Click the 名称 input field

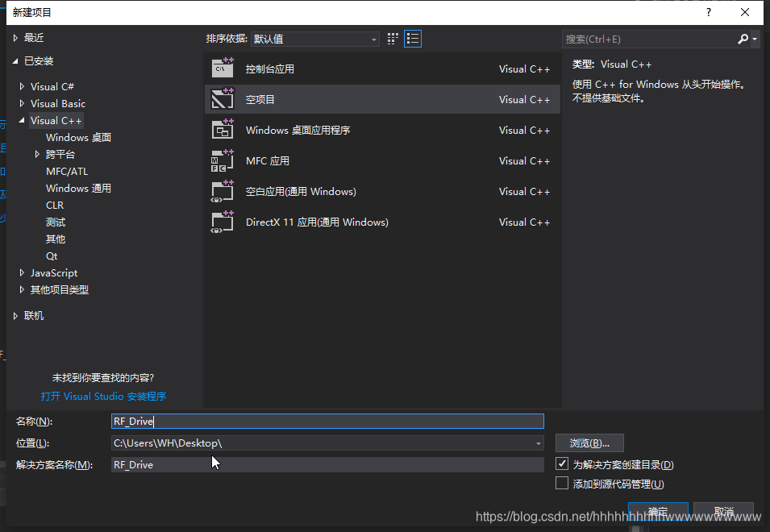[327, 421]
